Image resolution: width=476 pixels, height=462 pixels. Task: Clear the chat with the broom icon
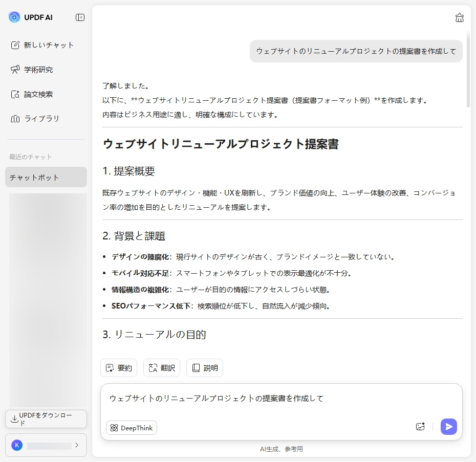point(459,17)
